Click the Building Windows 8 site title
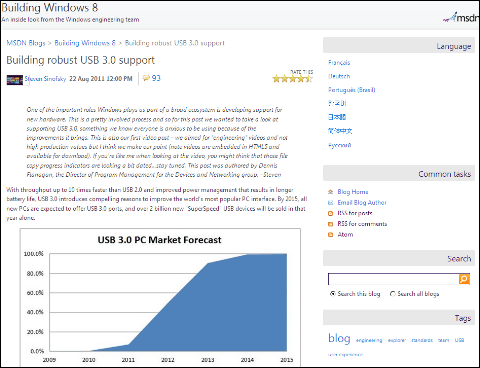480x368 pixels. (x=50, y=7)
